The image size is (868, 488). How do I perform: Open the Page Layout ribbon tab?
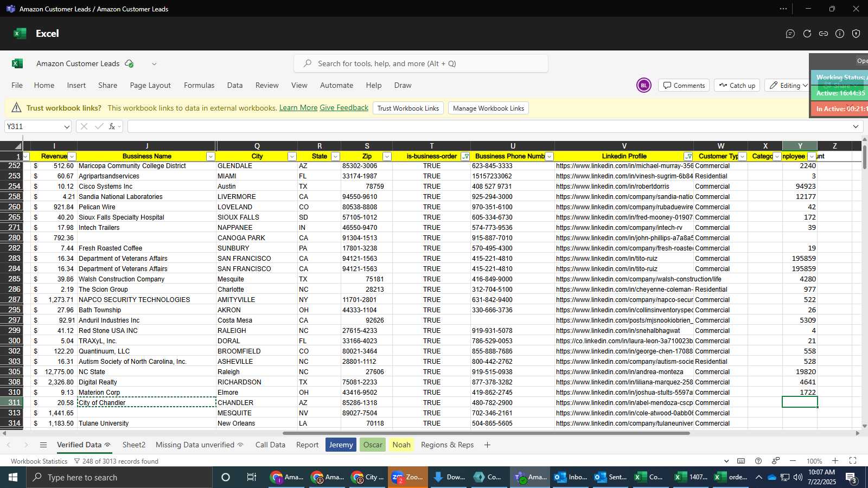coord(150,85)
